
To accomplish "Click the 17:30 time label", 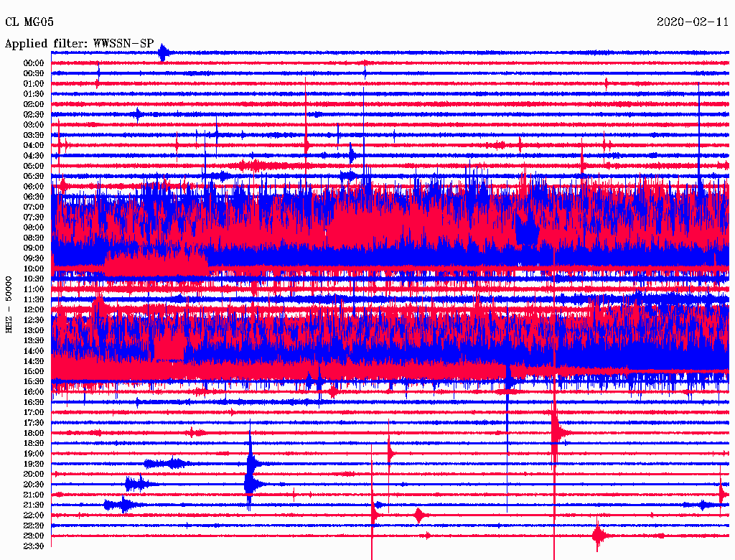I will pyautogui.click(x=34, y=423).
